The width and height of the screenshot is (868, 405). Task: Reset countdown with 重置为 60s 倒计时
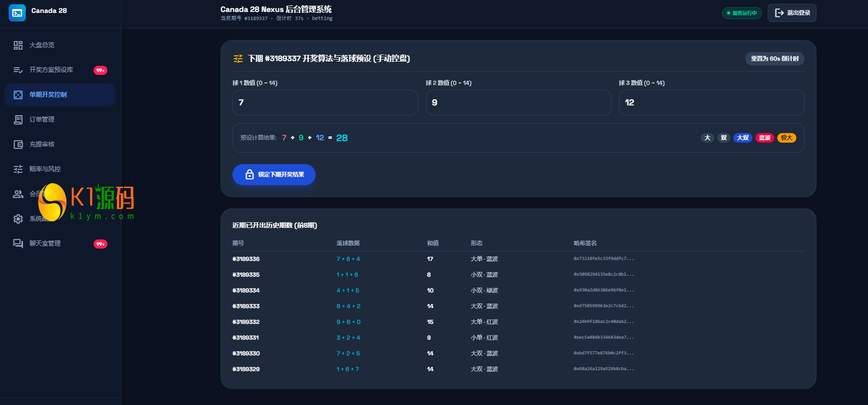click(775, 59)
